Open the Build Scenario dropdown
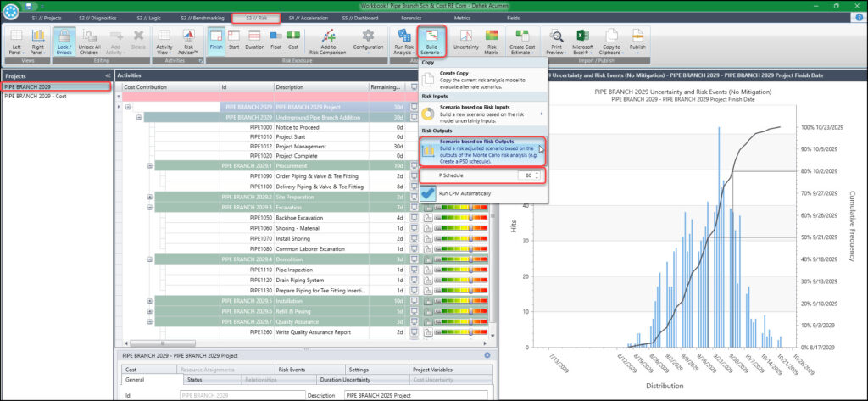Viewport: 868px width, 401px height. click(x=432, y=41)
